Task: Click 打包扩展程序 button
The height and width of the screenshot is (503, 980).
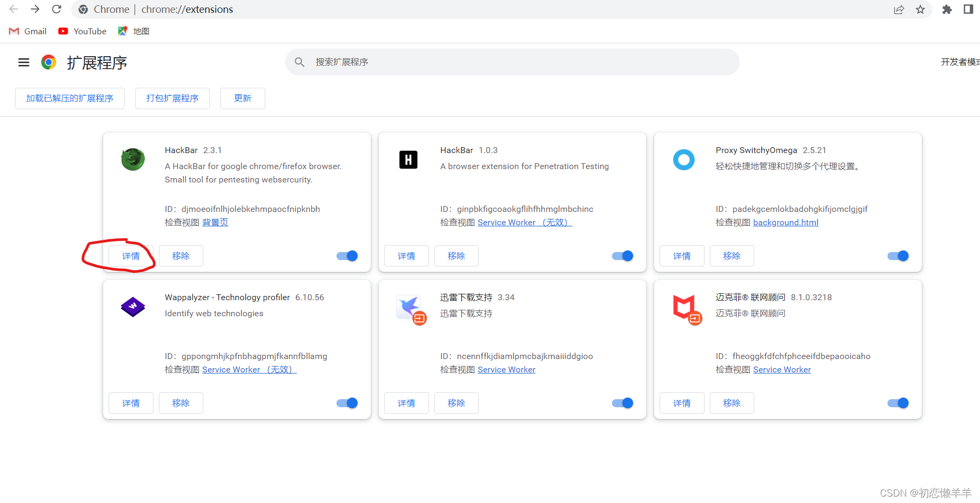Action: (x=172, y=98)
